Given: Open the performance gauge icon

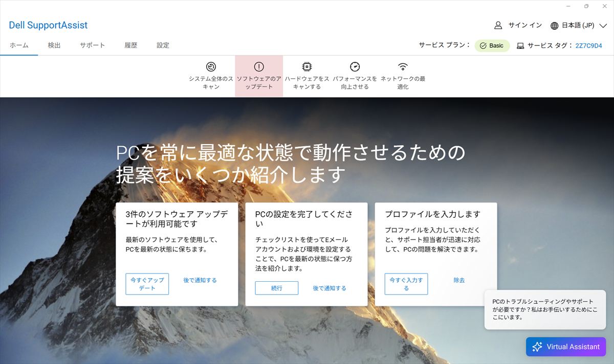Looking at the screenshot, I should pos(355,66).
